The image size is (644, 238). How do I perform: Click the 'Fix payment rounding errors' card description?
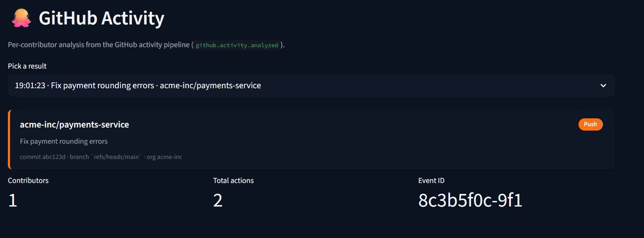[64, 142]
